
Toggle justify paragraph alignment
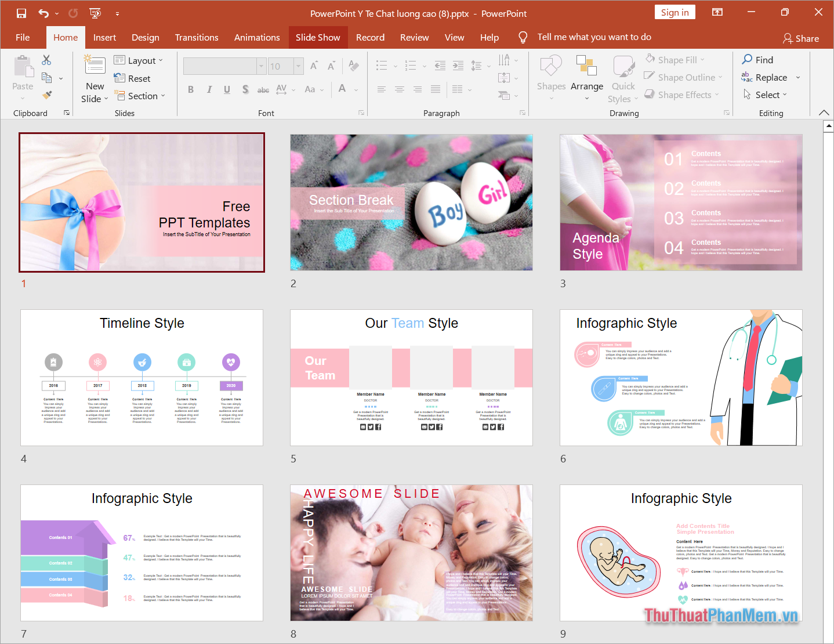[436, 89]
